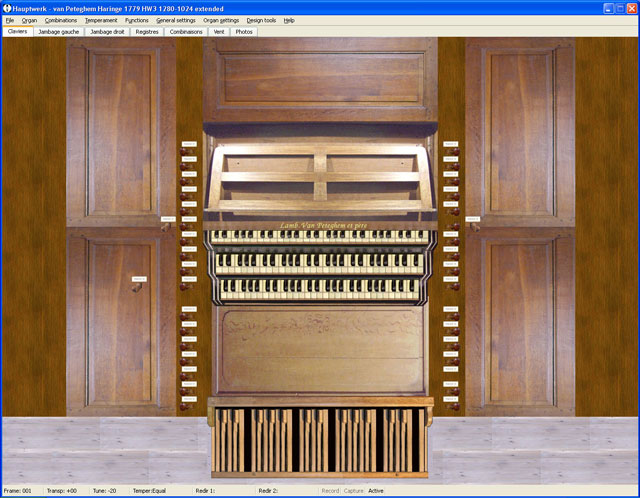Open the Photos tab
This screenshot has height=498, width=640.
(x=244, y=31)
